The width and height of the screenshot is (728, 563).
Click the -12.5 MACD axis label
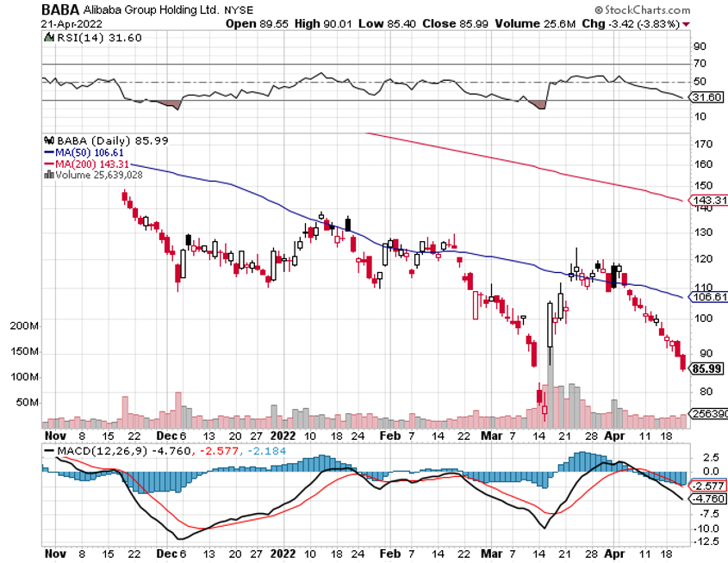[706, 541]
